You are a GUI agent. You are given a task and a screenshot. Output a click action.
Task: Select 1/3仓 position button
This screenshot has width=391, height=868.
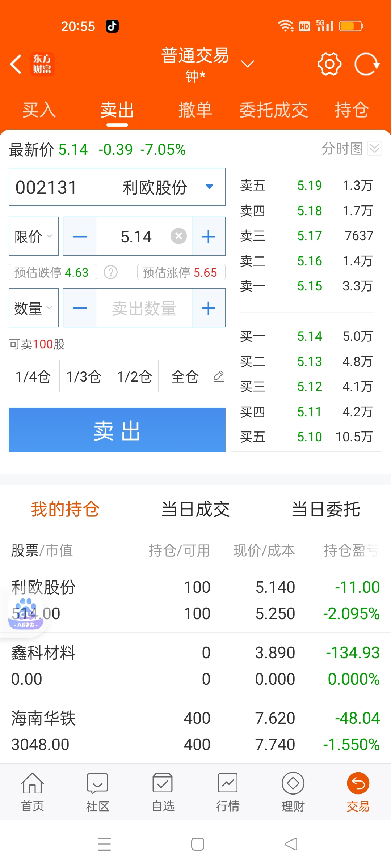[84, 376]
